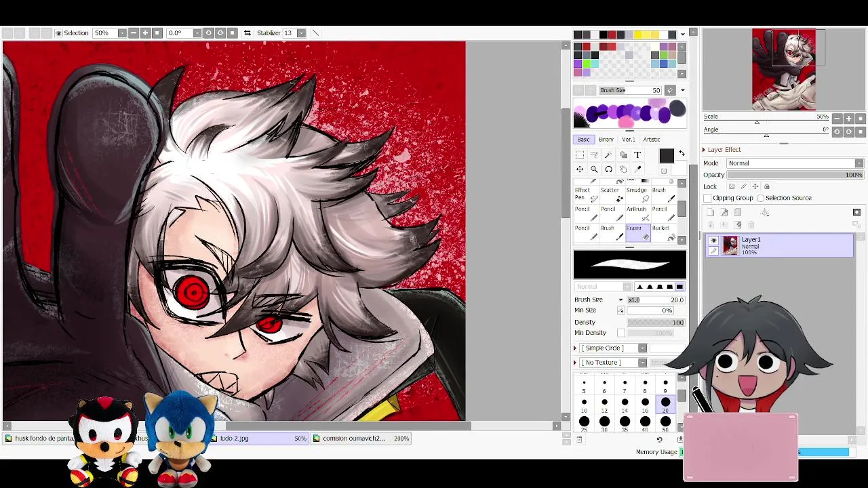Pick brush size 50 preset
This screenshot has width=868, height=488.
coord(665,423)
